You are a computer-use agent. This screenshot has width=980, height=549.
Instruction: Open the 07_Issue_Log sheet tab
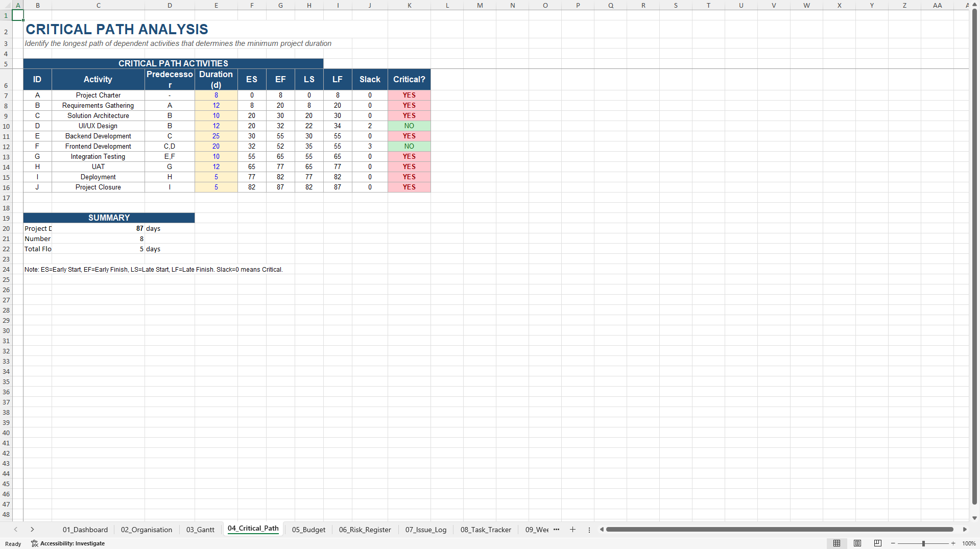point(426,530)
